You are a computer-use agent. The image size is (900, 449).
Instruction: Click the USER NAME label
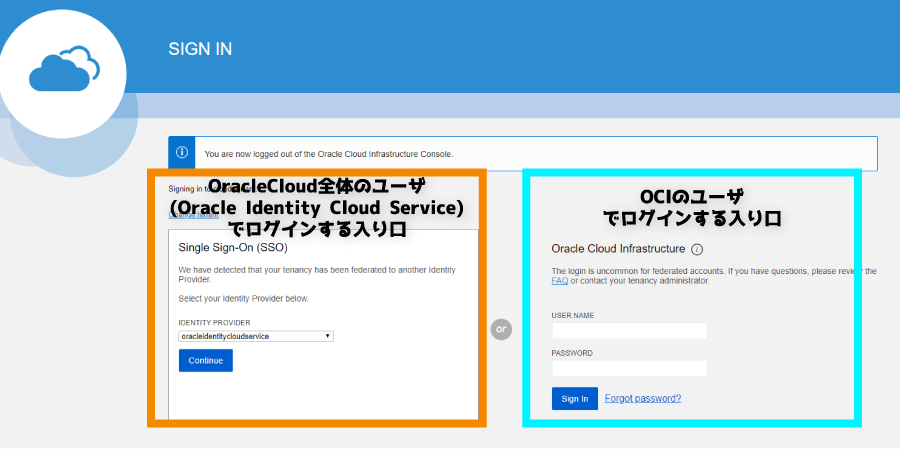(x=573, y=316)
